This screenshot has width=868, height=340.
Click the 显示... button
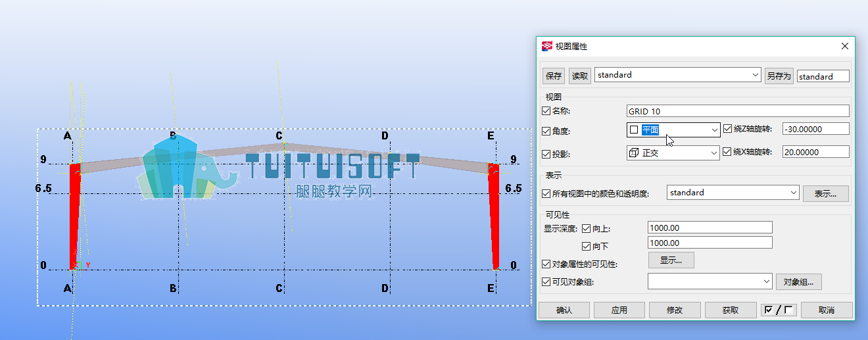click(671, 260)
